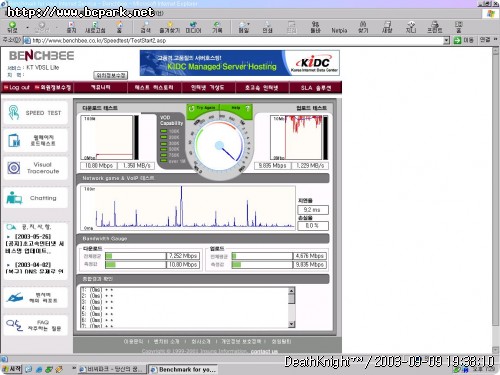Image resolution: width=500 pixels, height=375 pixels.
Task: Click the BENCHBEE logo
Action: point(41,56)
